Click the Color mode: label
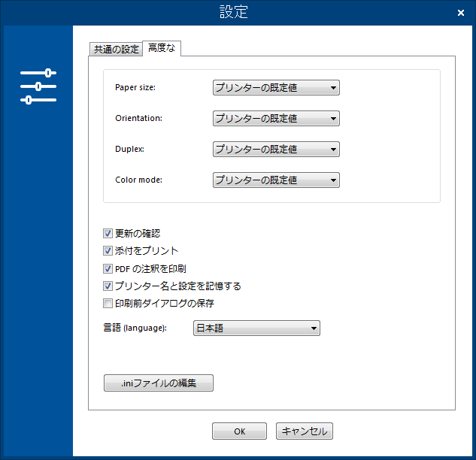 point(138,180)
